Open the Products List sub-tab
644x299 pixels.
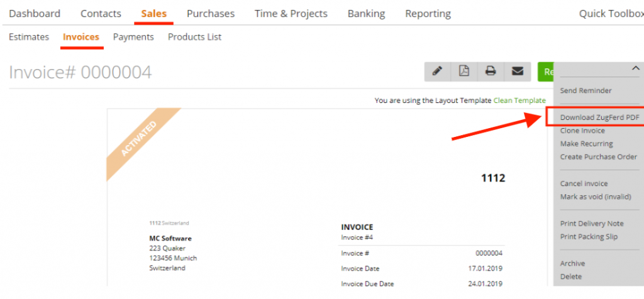(194, 37)
